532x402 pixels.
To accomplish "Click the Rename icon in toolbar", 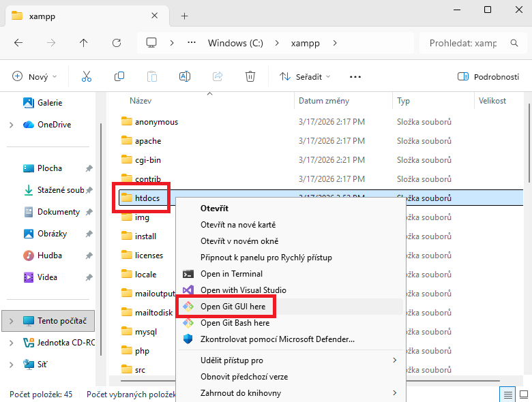I will click(x=184, y=76).
